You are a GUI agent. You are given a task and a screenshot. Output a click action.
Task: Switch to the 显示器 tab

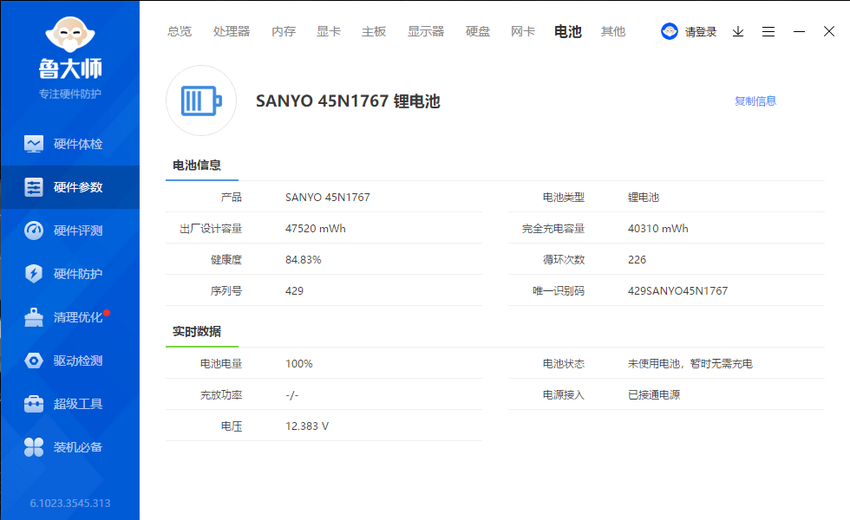(426, 31)
